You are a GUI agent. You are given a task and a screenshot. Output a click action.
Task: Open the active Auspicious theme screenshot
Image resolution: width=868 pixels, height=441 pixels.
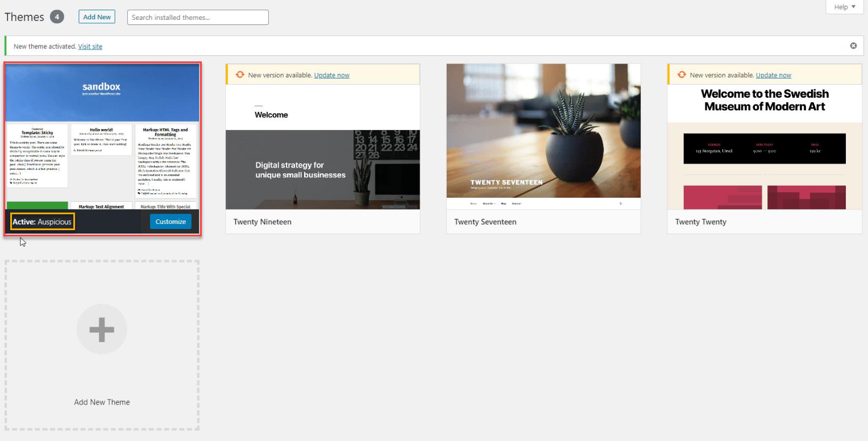(x=102, y=136)
